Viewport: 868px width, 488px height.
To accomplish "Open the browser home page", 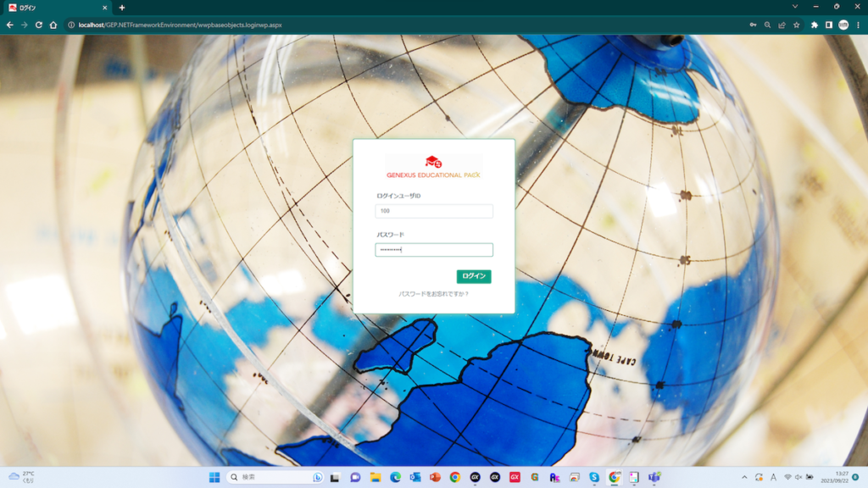I will (x=53, y=25).
